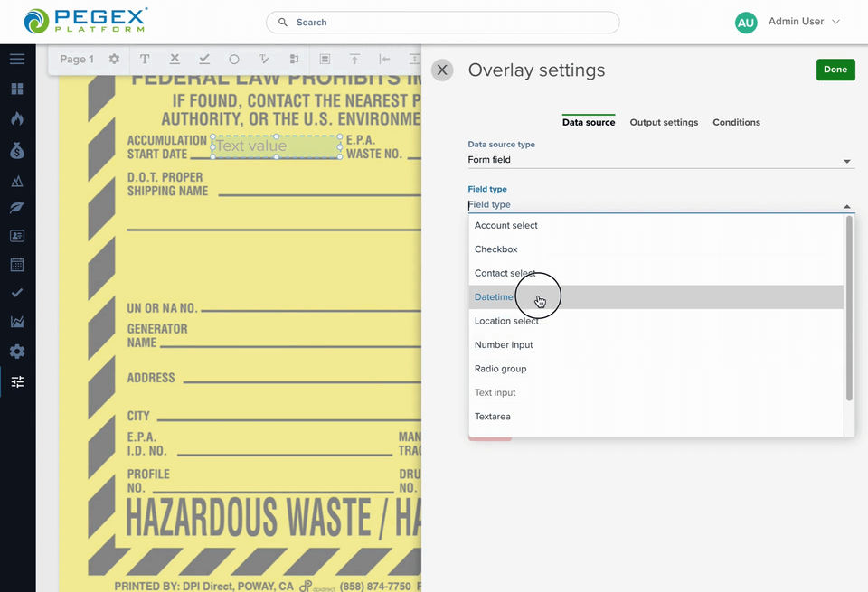868x592 pixels.
Task: Select the Text value overlay box on label
Action: (277, 146)
